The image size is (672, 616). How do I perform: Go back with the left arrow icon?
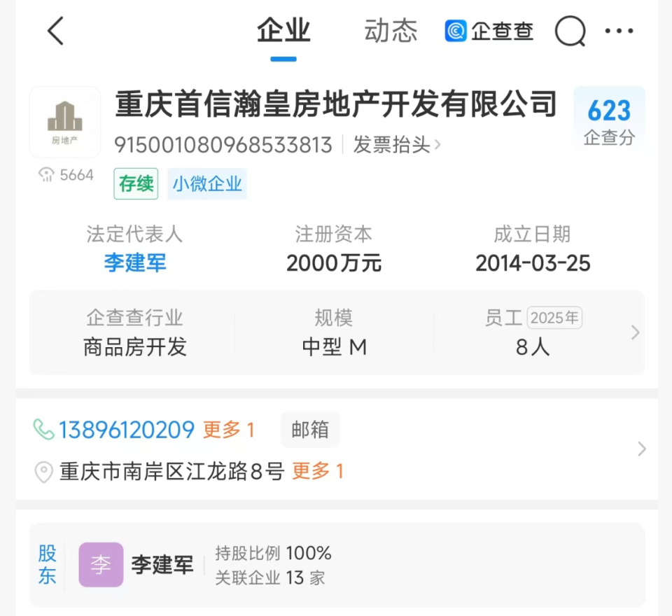(56, 31)
